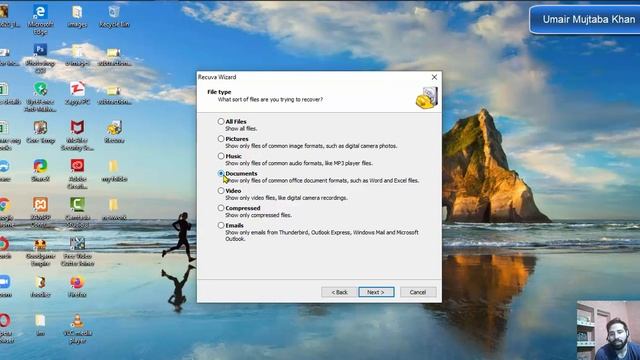
Task: Open the Zoom desktop shortcut
Action: pyautogui.click(x=5, y=287)
